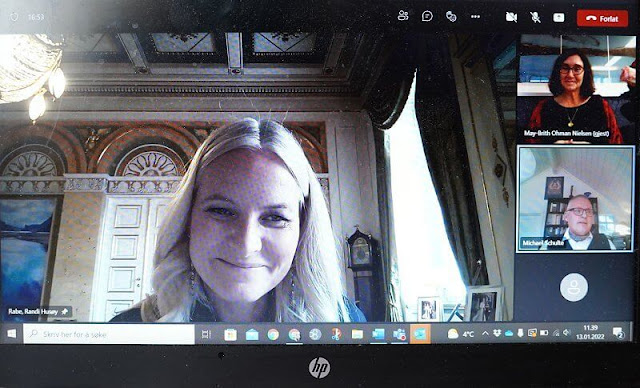Viewport: 640px width, 388px height.
Task: Select the participant avatar placeholder tile
Action: (574, 287)
